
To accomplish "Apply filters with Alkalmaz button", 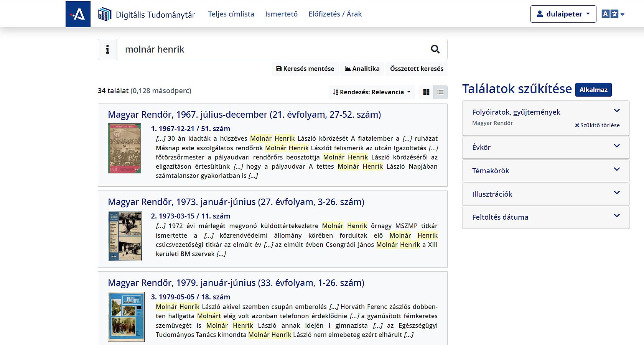I will (x=593, y=90).
